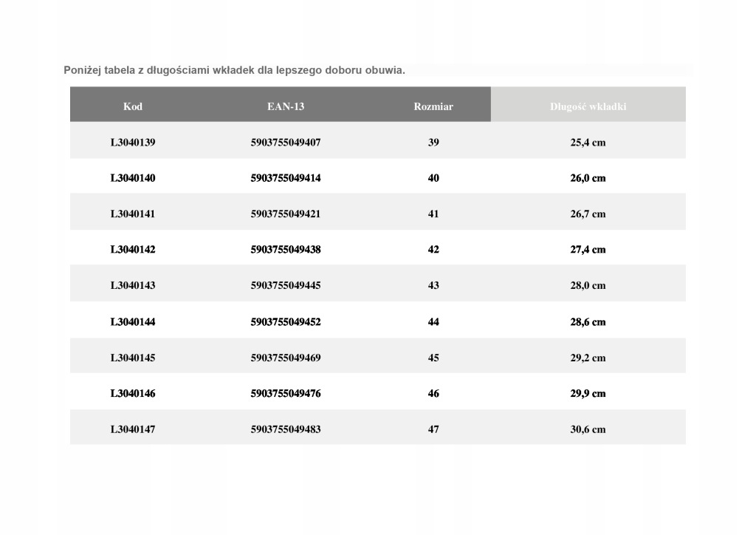The image size is (756, 535).
Task: Select insole length 30,6 cm
Action: click(x=588, y=429)
